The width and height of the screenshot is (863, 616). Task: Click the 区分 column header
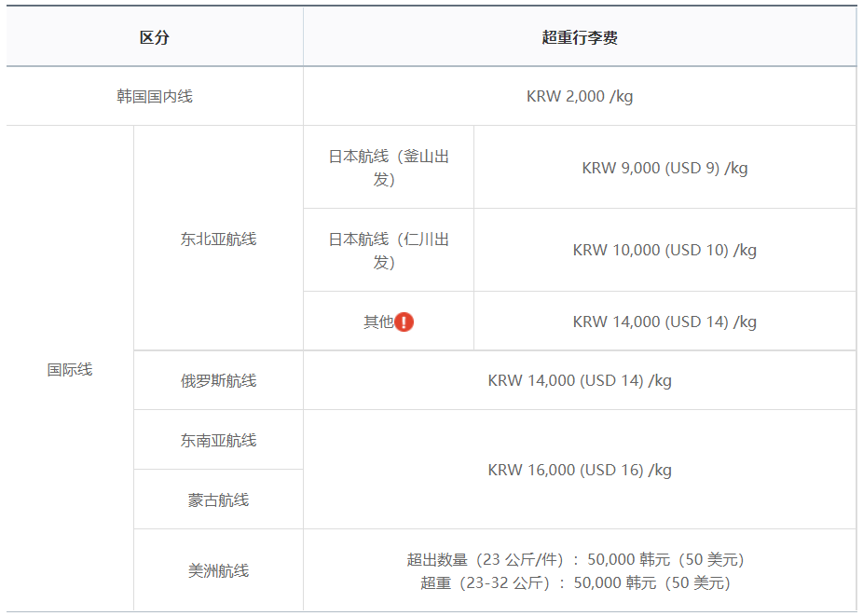click(155, 38)
